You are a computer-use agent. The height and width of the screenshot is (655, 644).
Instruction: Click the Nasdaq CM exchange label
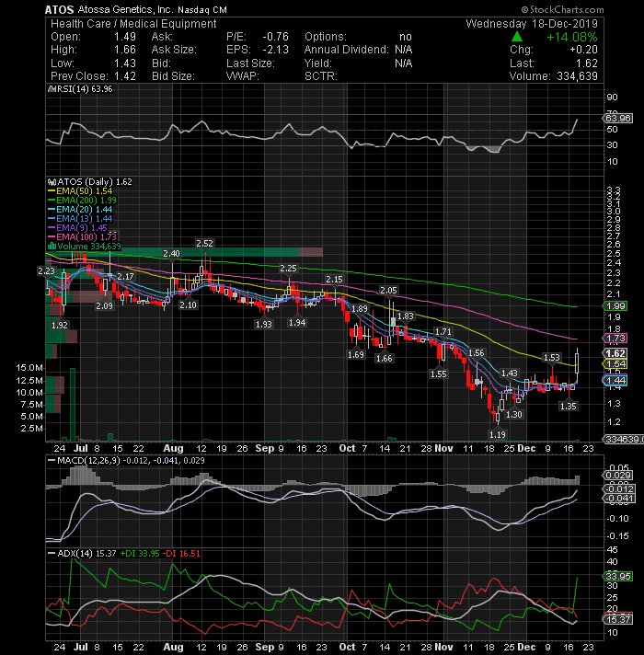pos(202,9)
